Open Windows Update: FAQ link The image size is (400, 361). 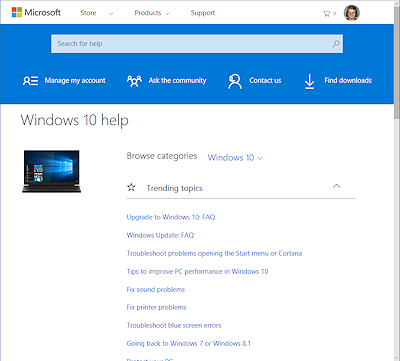click(x=160, y=235)
